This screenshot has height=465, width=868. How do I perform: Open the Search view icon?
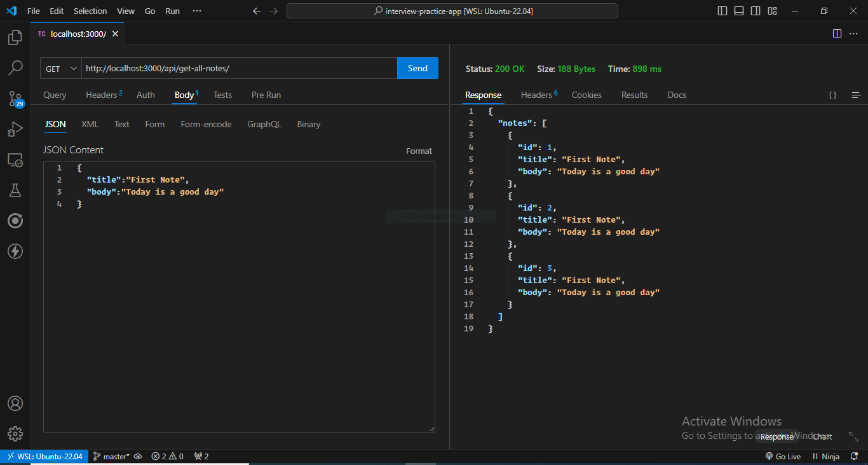pyautogui.click(x=15, y=67)
